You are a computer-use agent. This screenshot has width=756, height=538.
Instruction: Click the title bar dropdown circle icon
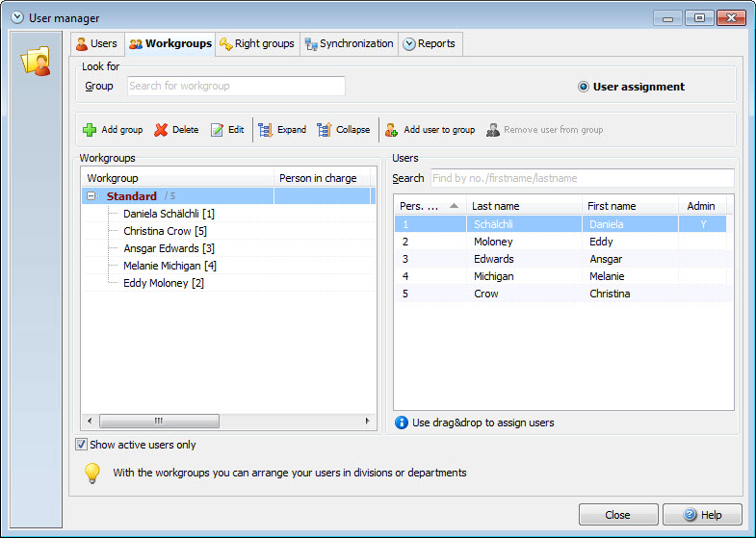pos(17,18)
